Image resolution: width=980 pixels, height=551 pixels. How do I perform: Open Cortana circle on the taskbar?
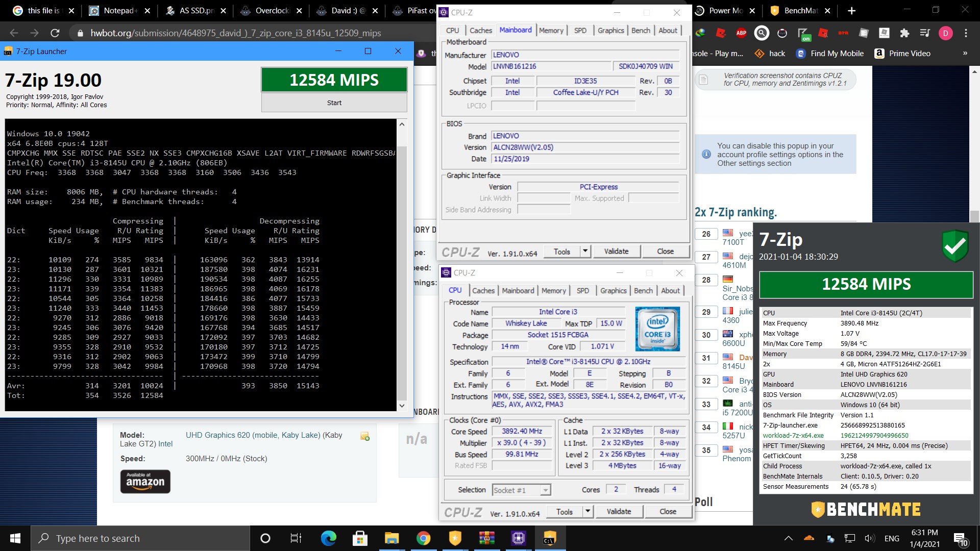(265, 538)
